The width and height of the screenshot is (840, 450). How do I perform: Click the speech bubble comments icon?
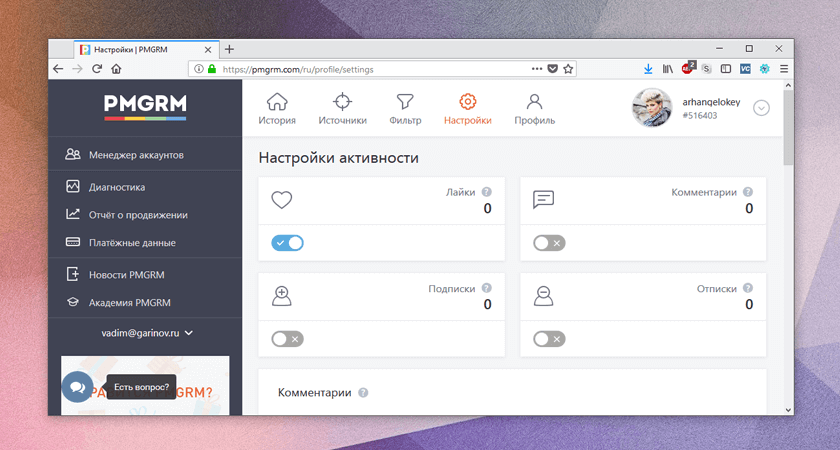click(x=543, y=200)
